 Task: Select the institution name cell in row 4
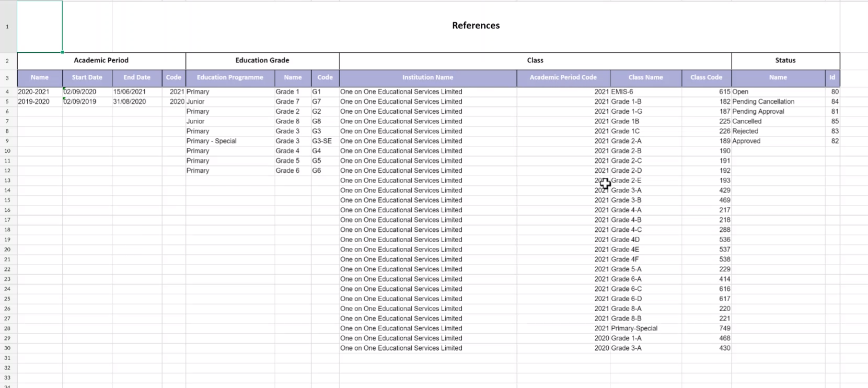point(428,92)
